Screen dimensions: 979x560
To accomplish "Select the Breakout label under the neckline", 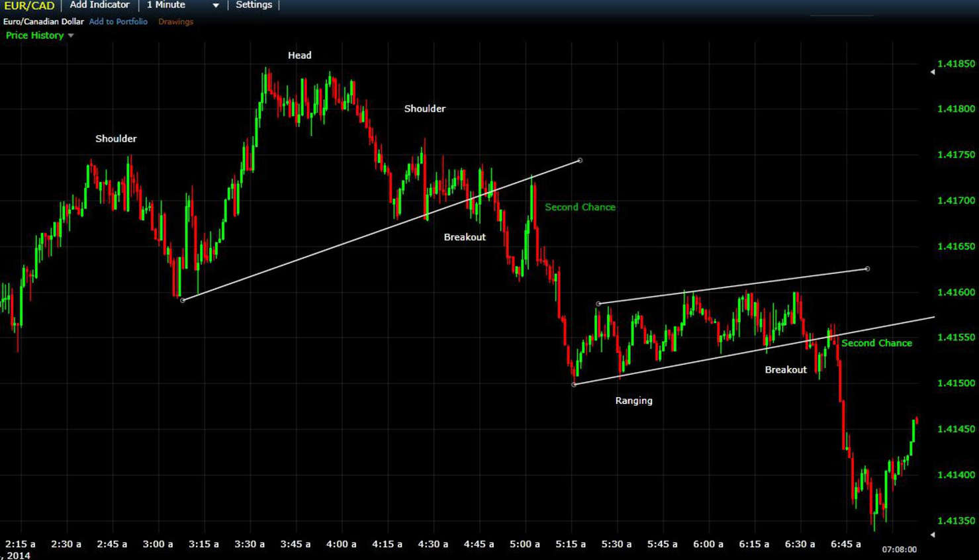I will coord(465,237).
